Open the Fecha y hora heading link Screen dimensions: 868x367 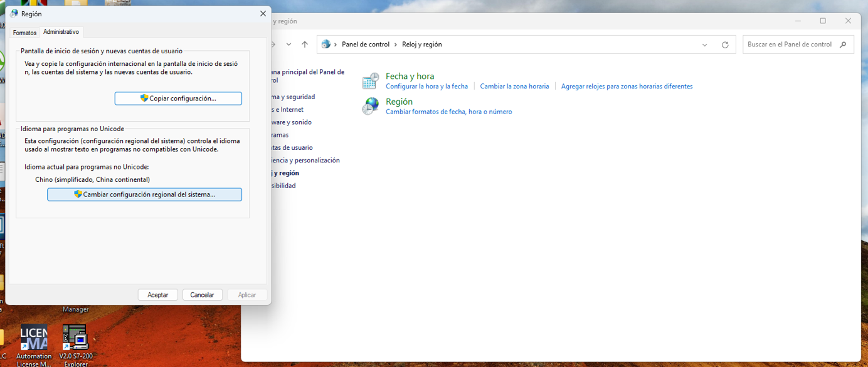[x=410, y=76]
